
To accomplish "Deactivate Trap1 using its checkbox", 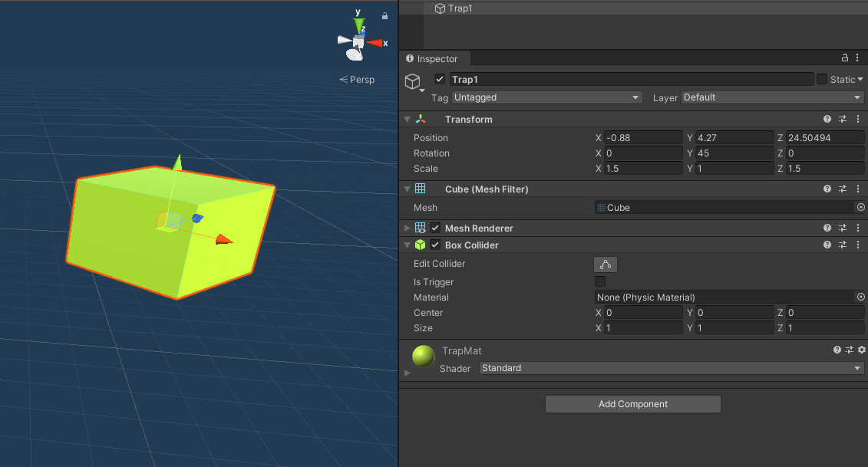I will (x=440, y=79).
